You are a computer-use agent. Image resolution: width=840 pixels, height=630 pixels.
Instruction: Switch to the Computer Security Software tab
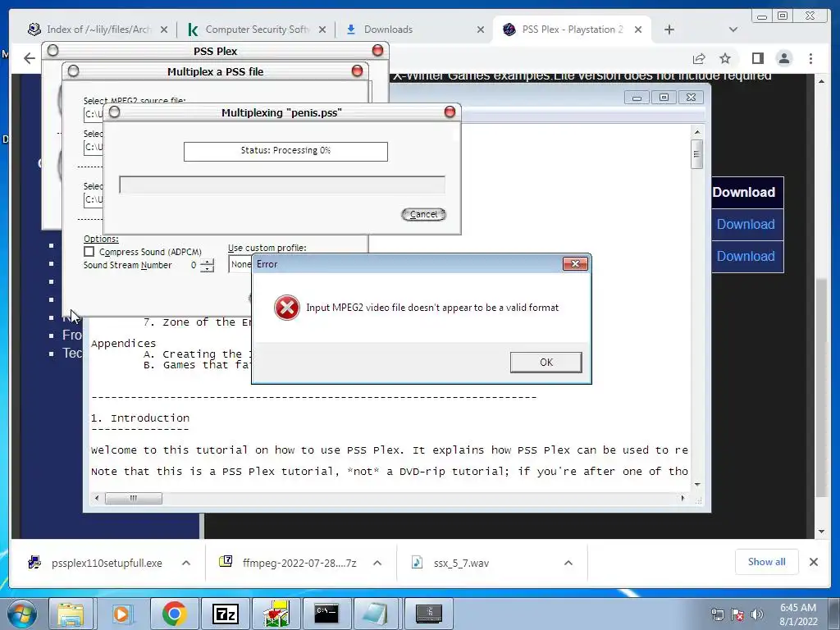click(256, 30)
